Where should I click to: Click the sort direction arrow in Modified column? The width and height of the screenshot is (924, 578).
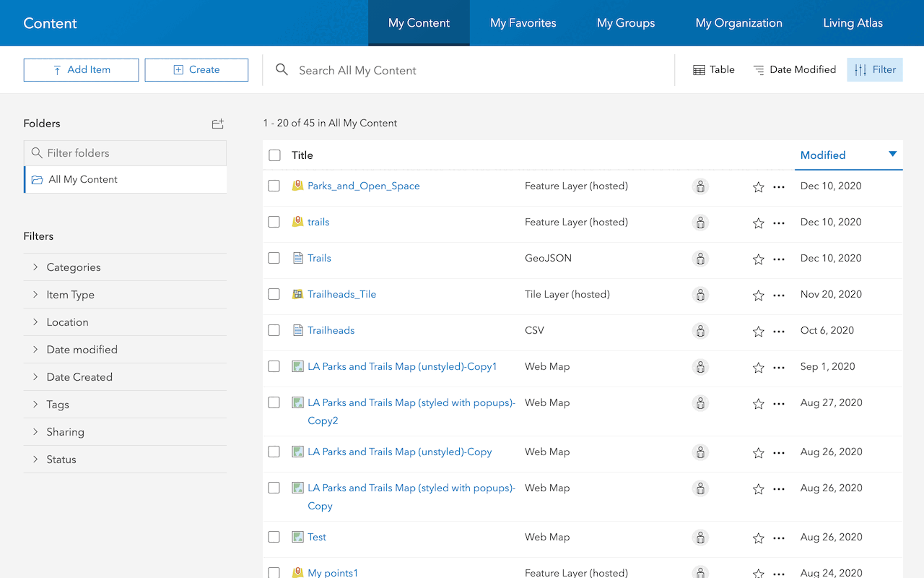pyautogui.click(x=892, y=155)
